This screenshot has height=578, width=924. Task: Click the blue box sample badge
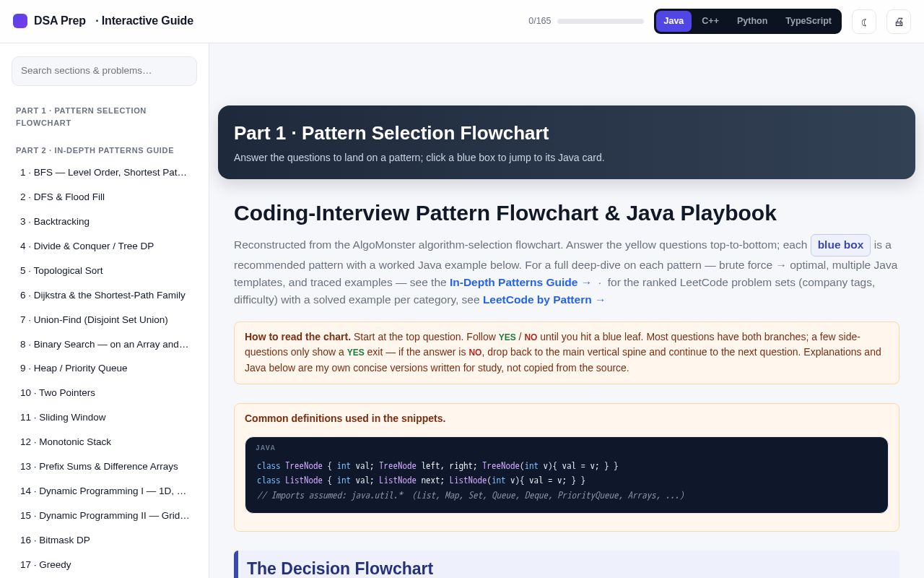tap(840, 245)
